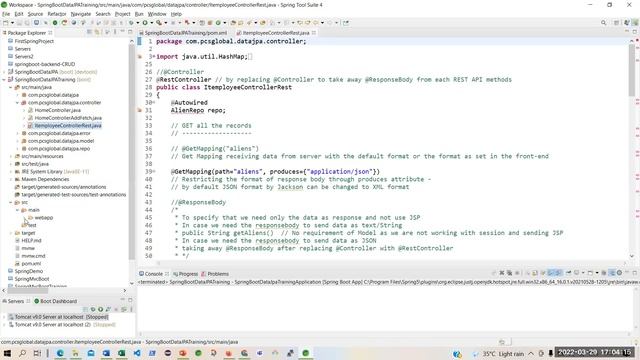Toggle Show Console When Standard Error Changes

[558, 273]
